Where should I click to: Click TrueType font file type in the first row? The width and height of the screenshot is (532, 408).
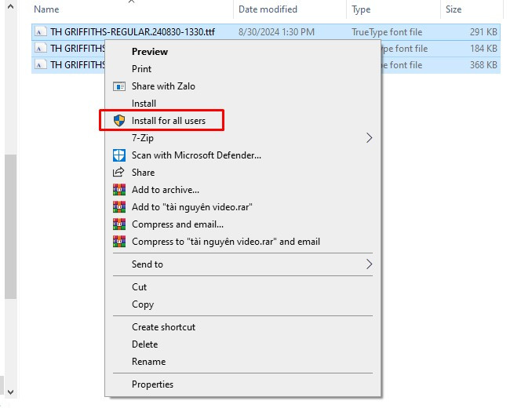387,32
